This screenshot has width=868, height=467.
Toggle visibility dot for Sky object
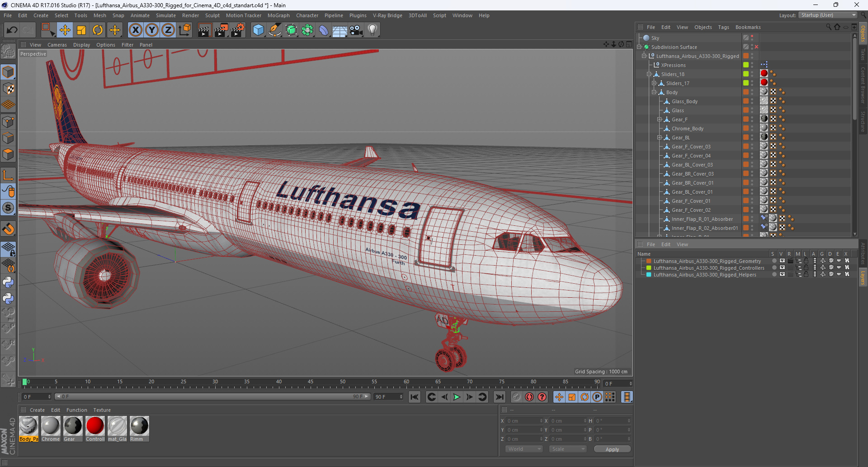coord(752,37)
